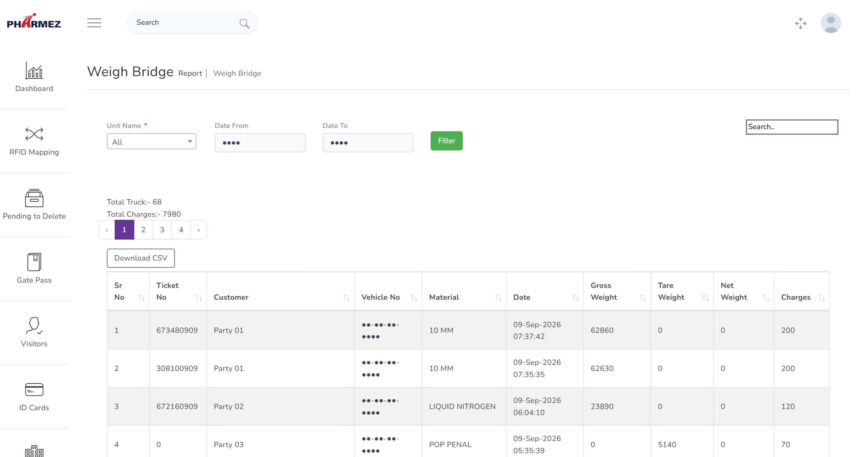Click the RFID Mapping sidebar label

(x=34, y=152)
